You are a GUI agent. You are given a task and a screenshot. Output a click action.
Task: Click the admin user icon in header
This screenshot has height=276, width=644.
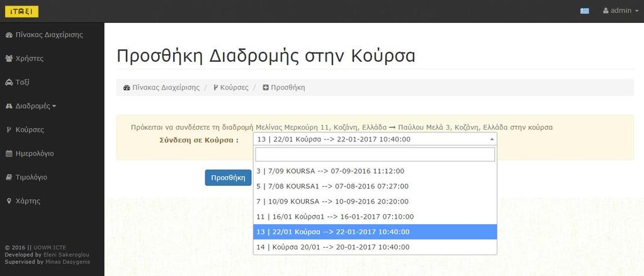606,11
